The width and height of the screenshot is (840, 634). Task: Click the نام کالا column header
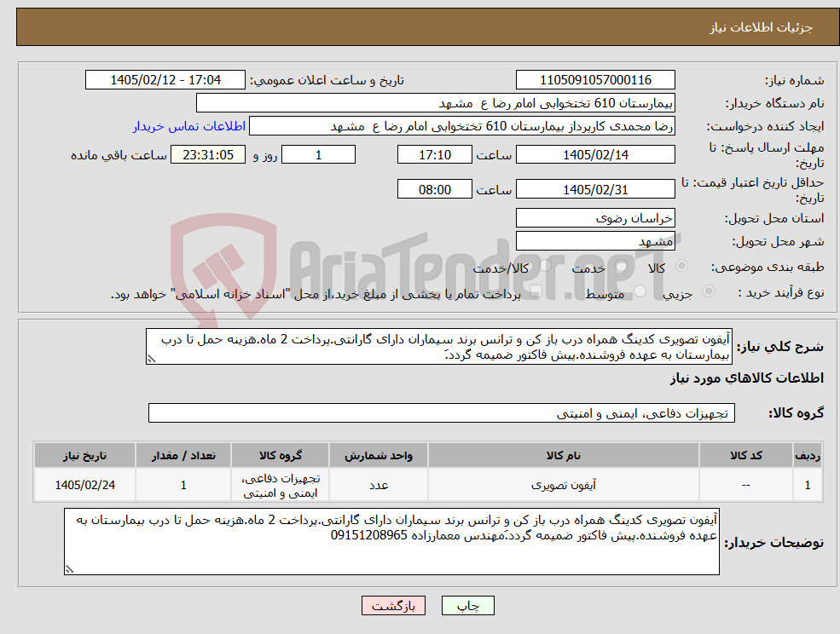pyautogui.click(x=563, y=455)
